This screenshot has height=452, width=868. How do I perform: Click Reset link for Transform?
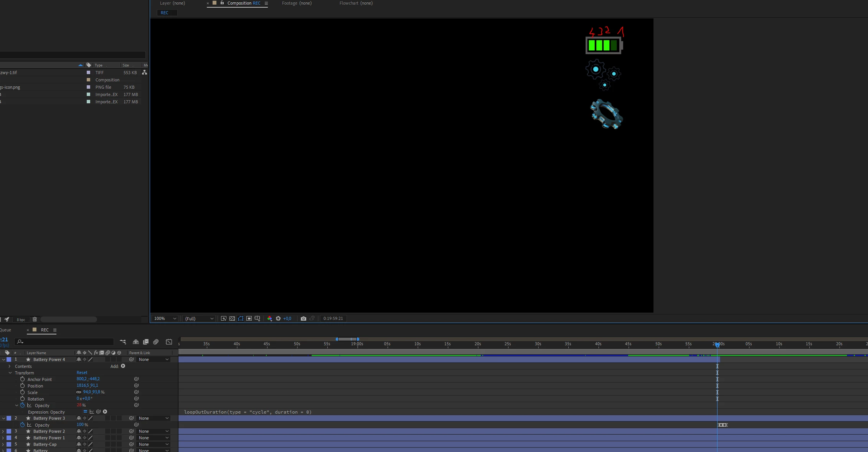82,373
